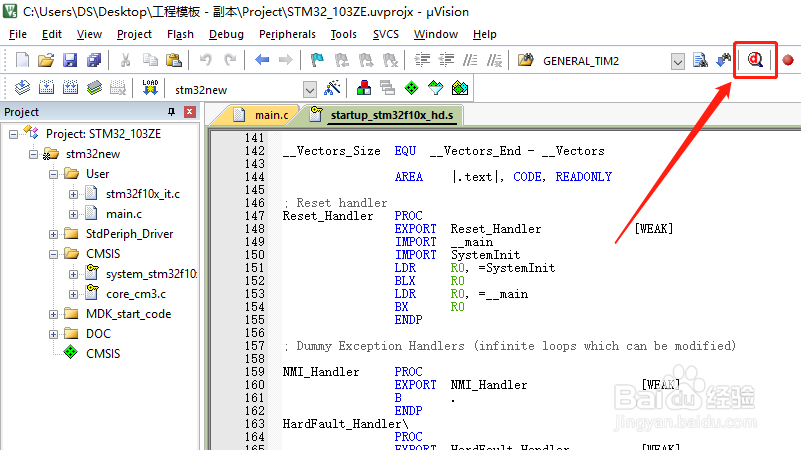
Task: Open the File menu
Action: 18,34
